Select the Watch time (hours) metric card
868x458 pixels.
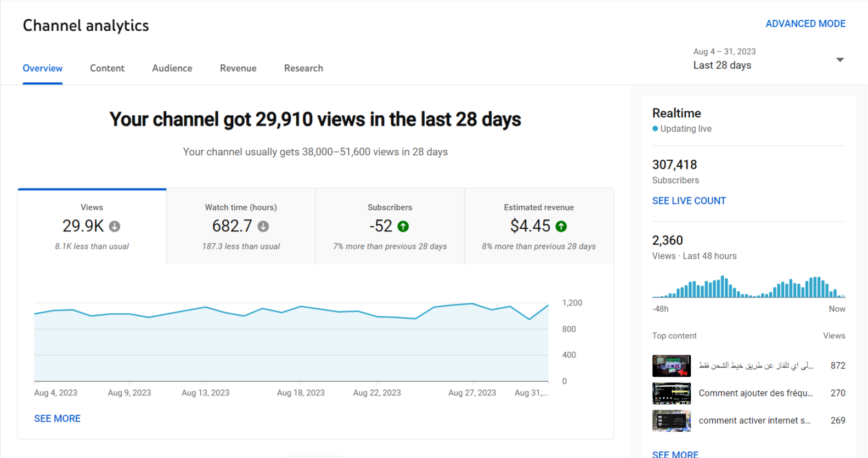point(241,227)
